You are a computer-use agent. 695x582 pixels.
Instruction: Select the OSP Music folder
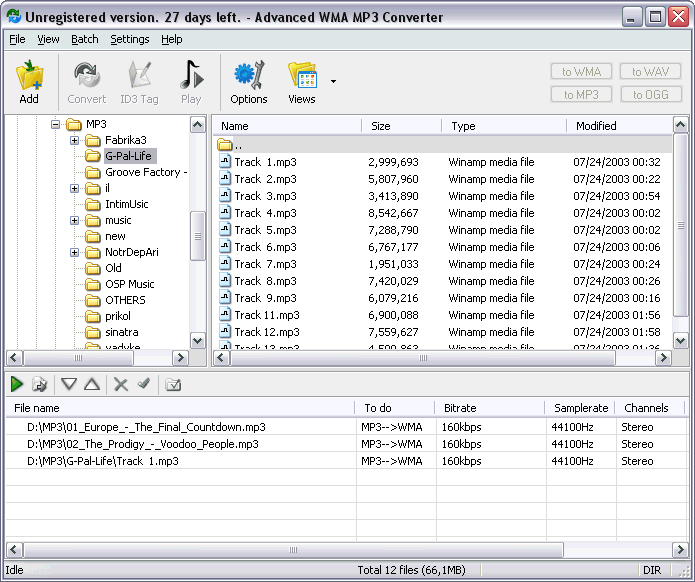(x=130, y=284)
